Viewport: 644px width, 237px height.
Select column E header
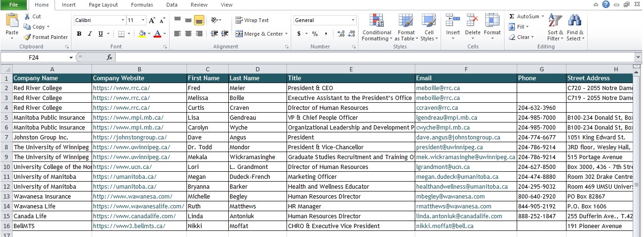coord(351,69)
